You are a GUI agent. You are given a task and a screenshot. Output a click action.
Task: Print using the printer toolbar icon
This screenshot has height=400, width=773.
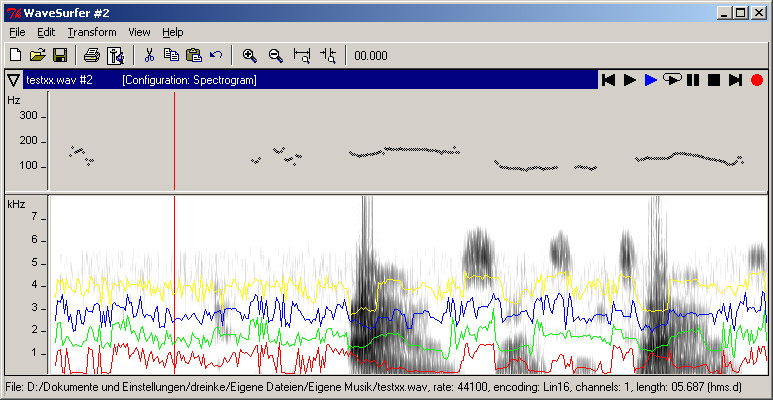[x=92, y=55]
